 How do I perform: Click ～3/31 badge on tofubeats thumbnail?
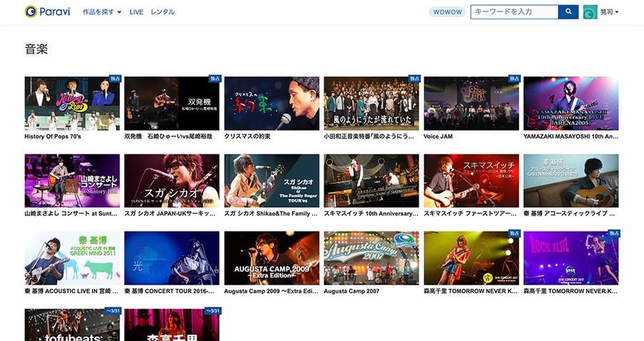point(113,311)
